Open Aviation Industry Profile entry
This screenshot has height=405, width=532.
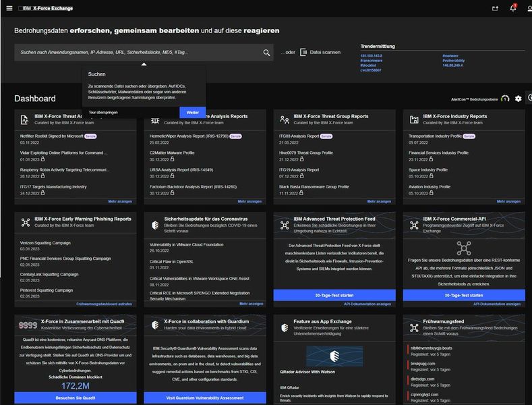pos(430,187)
